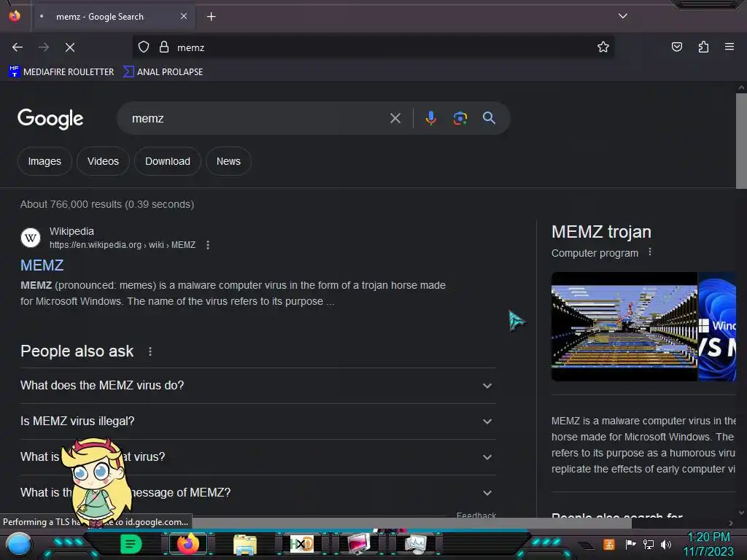This screenshot has height=560, width=747.
Task: Open the pink monitor taskbar icon
Action: 359,544
